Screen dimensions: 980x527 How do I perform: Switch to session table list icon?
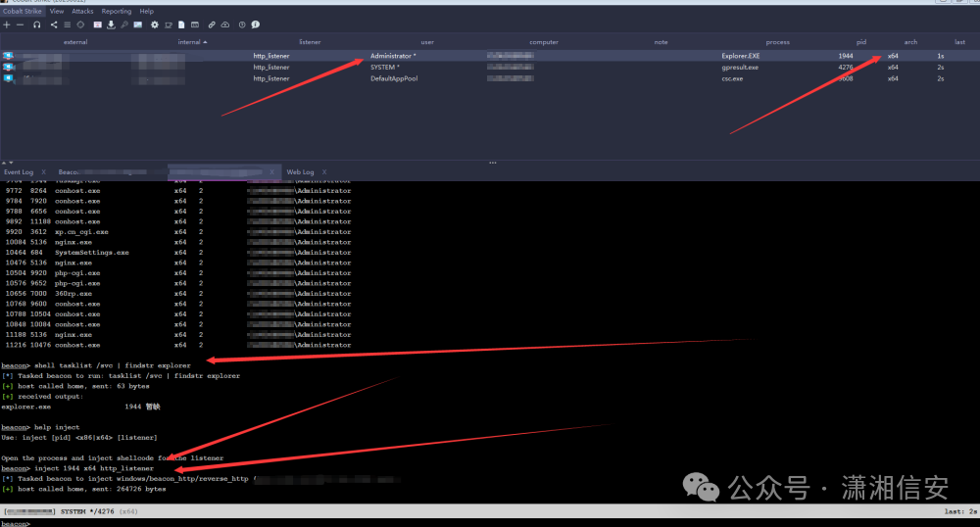[x=67, y=24]
